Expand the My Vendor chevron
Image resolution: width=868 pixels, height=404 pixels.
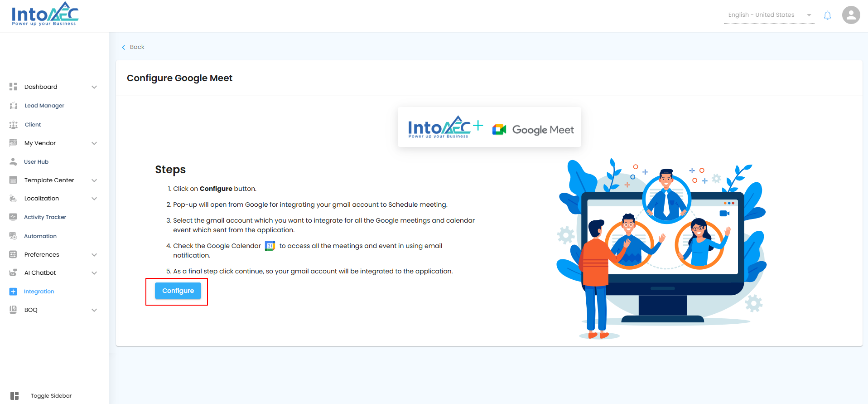point(94,143)
